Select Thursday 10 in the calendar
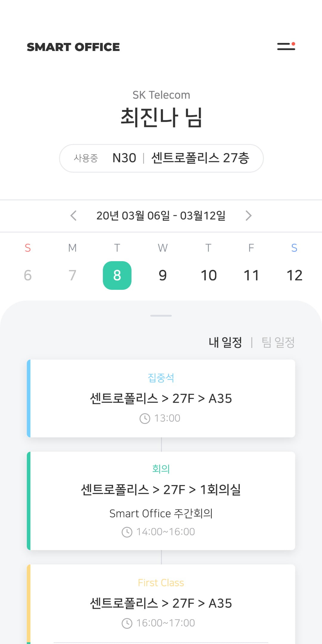322x644 pixels. coord(208,275)
